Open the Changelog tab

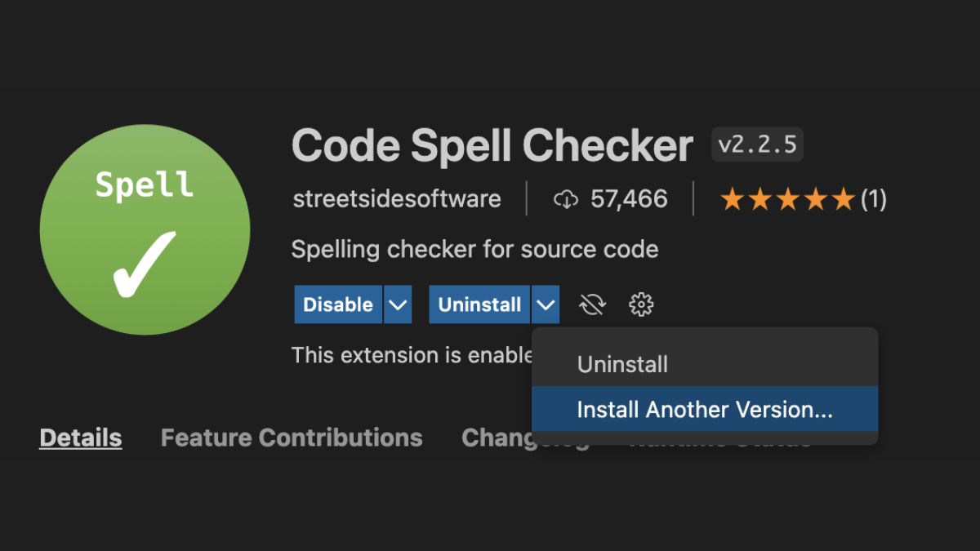click(x=526, y=438)
